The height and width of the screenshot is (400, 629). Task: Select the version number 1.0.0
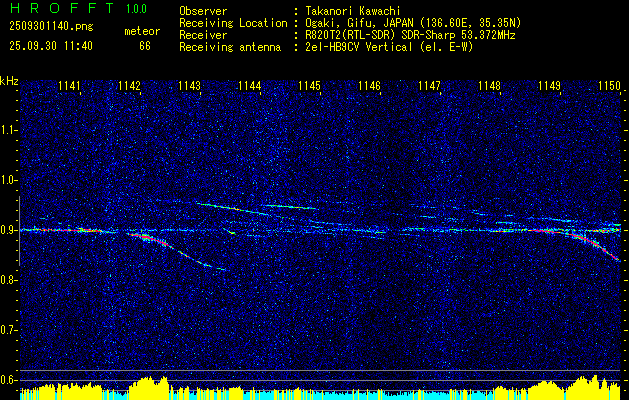click(136, 9)
